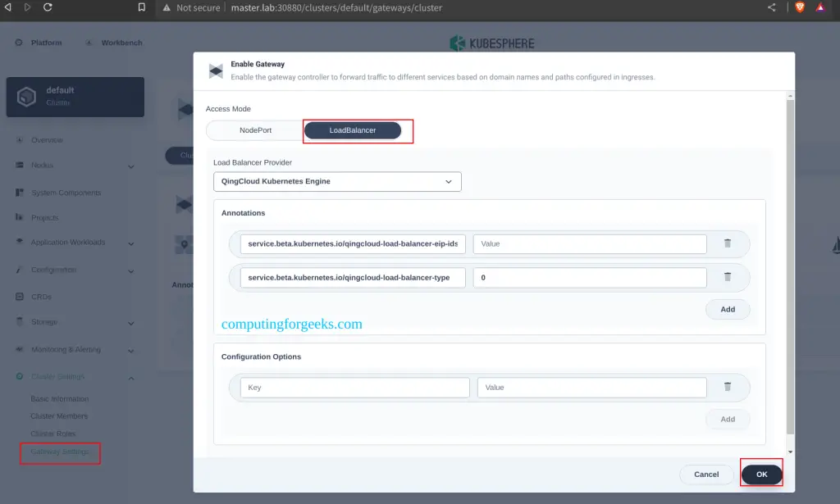Image resolution: width=840 pixels, height=504 pixels.
Task: Click the Projects sidebar icon
Action: [x=20, y=218]
